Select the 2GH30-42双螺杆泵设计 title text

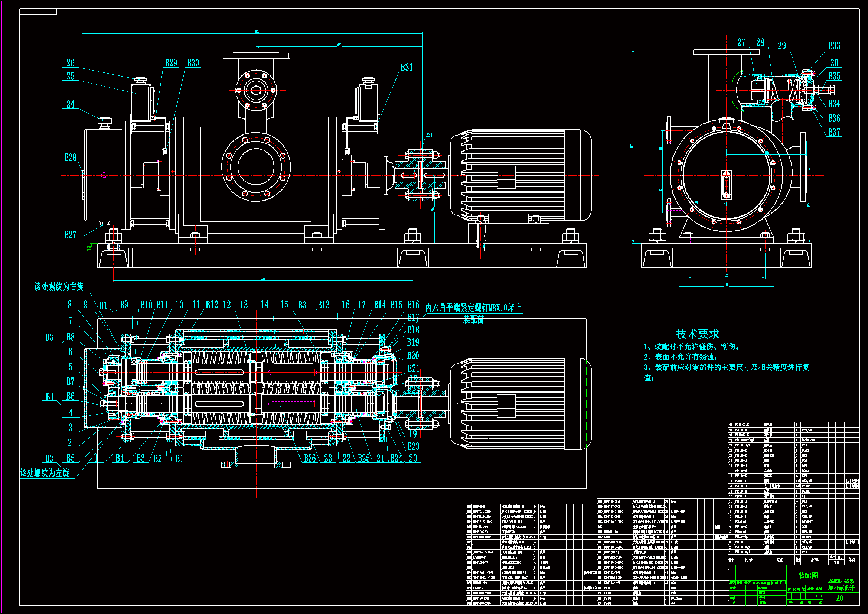coord(841,585)
